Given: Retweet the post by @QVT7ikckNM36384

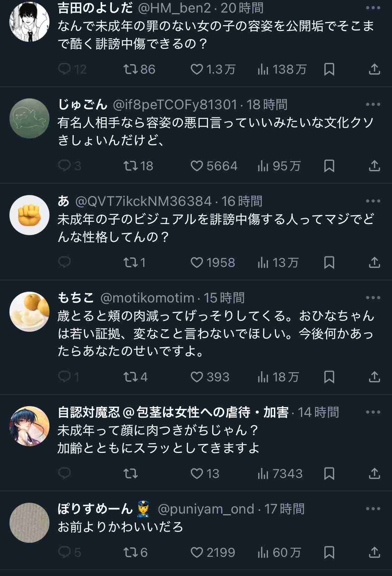Looking at the screenshot, I should click(x=131, y=262).
